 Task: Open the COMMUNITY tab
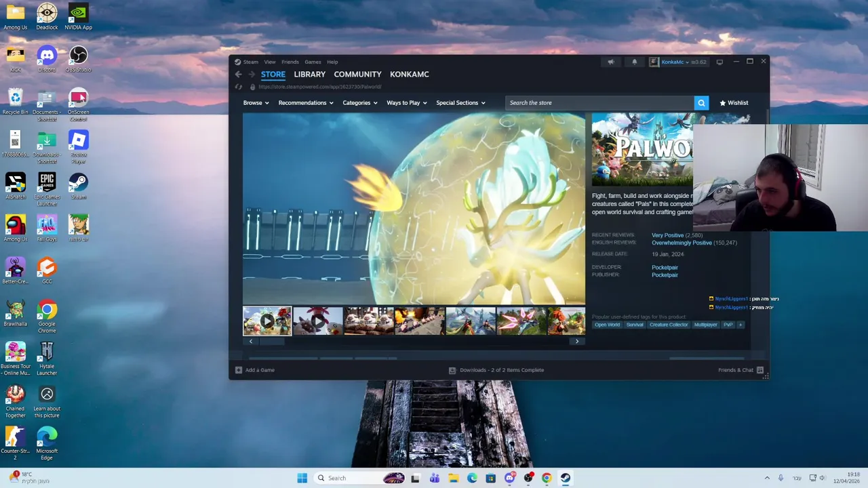click(357, 75)
